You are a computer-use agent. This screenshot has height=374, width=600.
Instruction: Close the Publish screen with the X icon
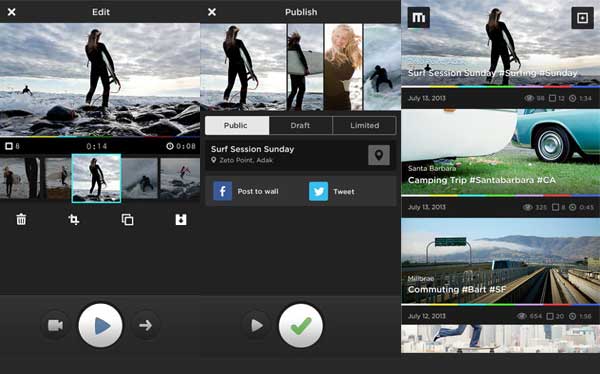coord(212,12)
